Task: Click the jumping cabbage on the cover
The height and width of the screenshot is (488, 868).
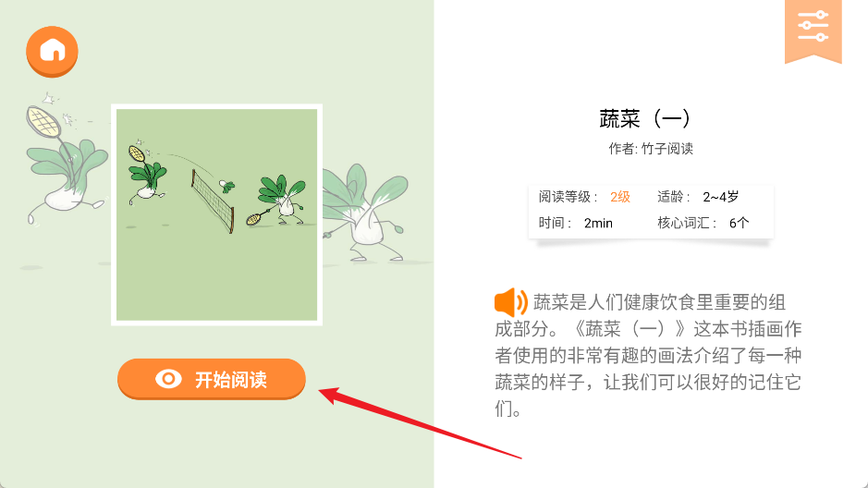Action: click(146, 175)
